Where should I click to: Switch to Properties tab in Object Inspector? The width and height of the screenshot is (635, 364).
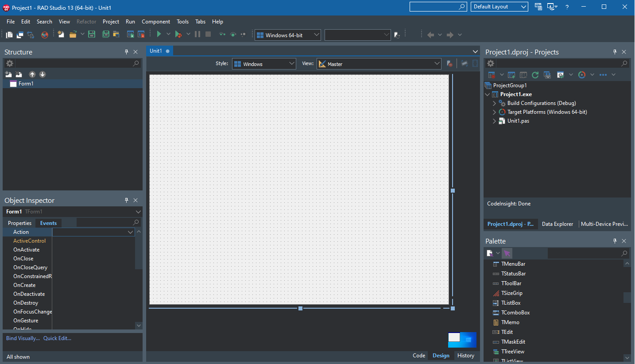click(20, 223)
